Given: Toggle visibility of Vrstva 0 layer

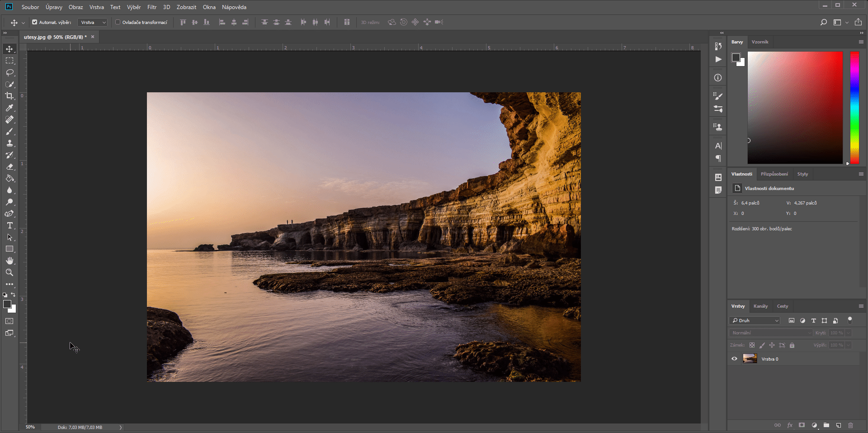Looking at the screenshot, I should (734, 358).
